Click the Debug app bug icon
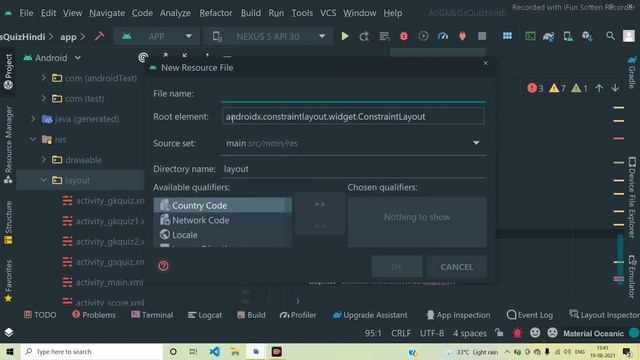This screenshot has width=640, height=360. coord(404,36)
